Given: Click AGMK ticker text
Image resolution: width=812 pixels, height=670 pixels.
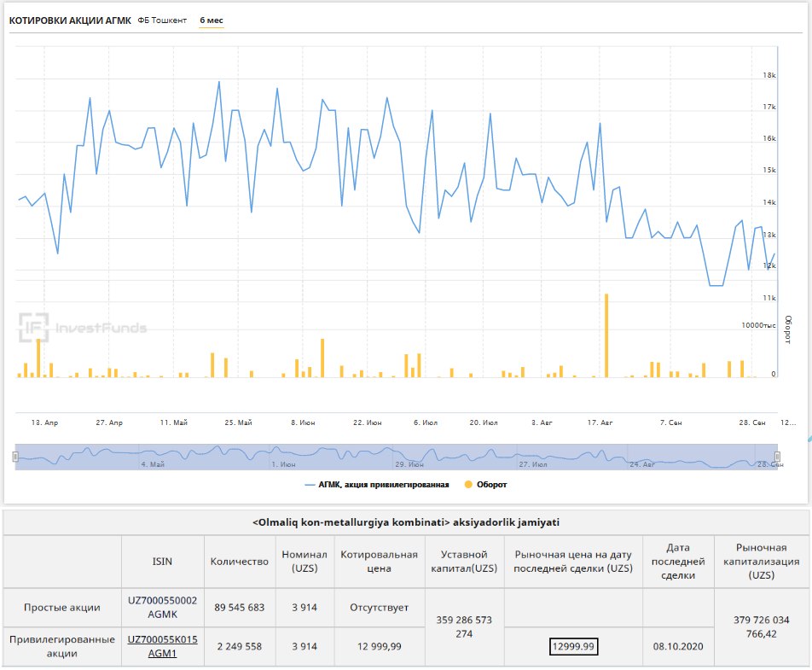Looking at the screenshot, I should (163, 615).
